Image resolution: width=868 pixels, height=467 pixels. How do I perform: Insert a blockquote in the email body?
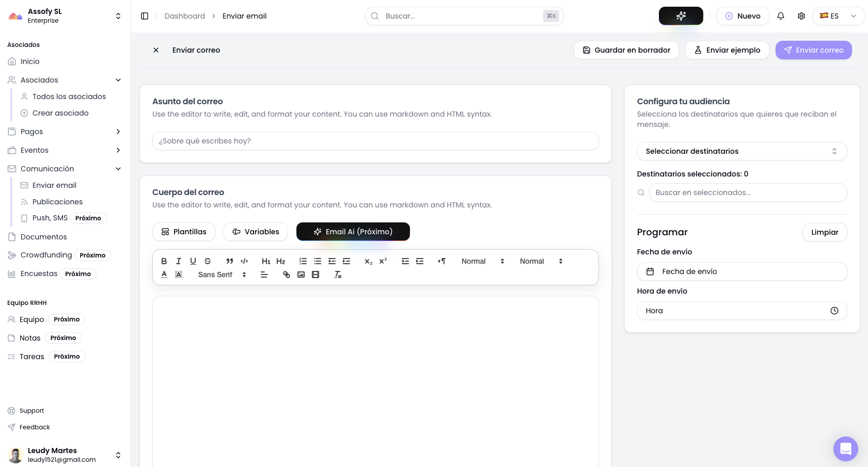coord(230,261)
